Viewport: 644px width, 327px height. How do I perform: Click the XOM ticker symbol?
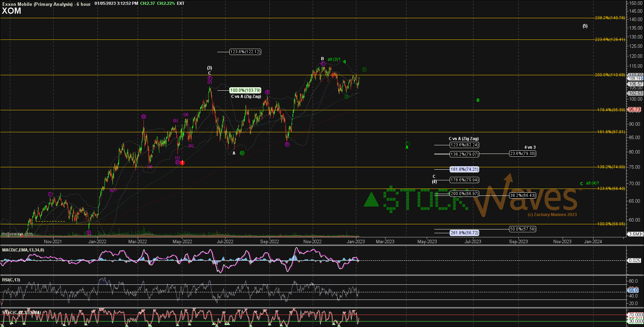[11, 11]
